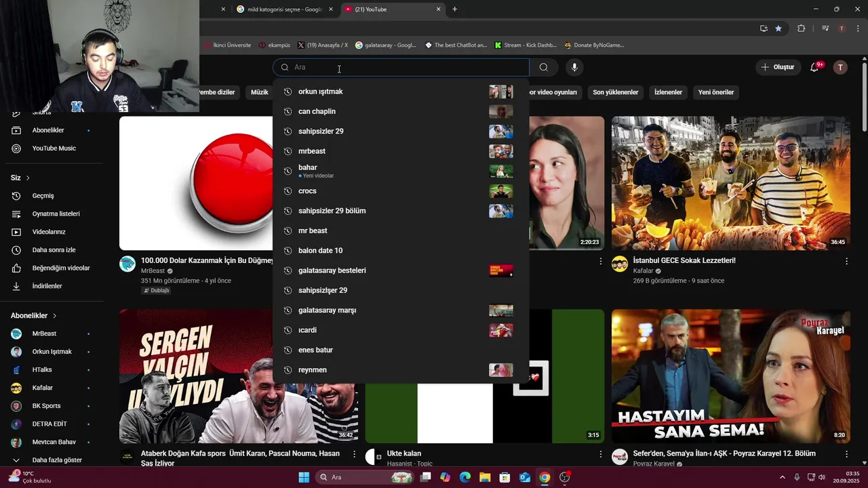The height and width of the screenshot is (488, 868).
Task: Open the 'HASTAYIM SANA SEMA' video thumbnail
Action: pyautogui.click(x=731, y=376)
